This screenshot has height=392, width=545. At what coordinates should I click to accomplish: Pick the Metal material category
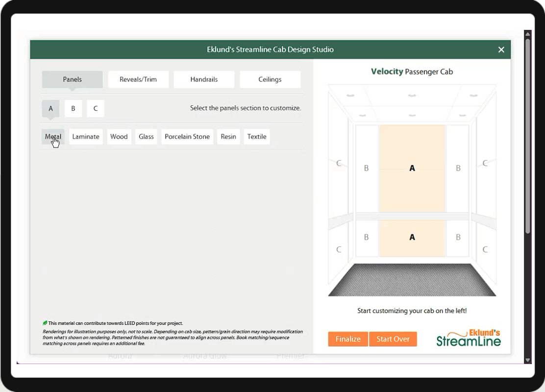coord(53,137)
